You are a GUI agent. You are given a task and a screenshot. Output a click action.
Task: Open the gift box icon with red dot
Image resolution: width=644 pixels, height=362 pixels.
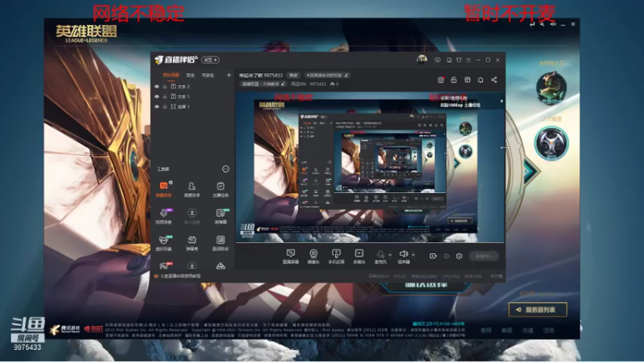[x=440, y=80]
